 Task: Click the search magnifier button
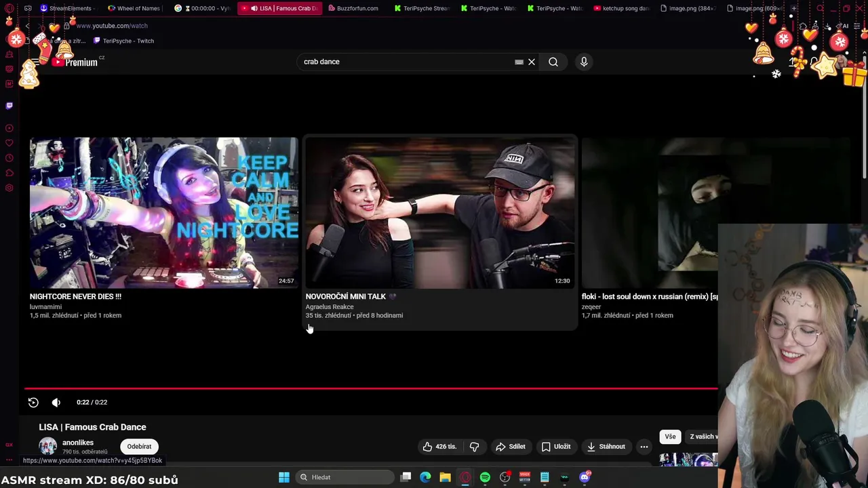(553, 62)
